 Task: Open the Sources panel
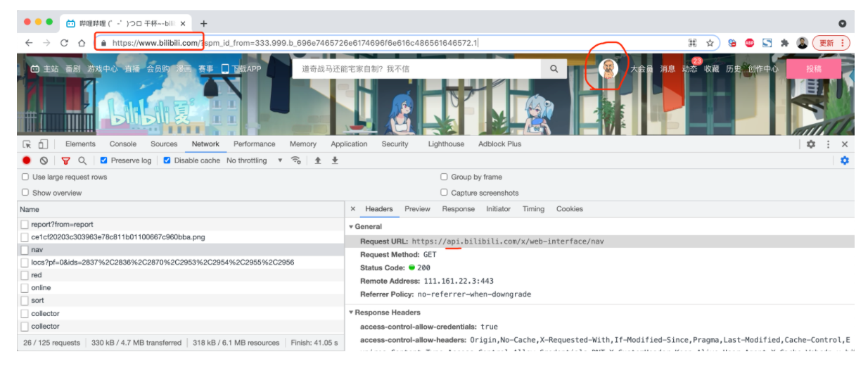[x=164, y=144]
